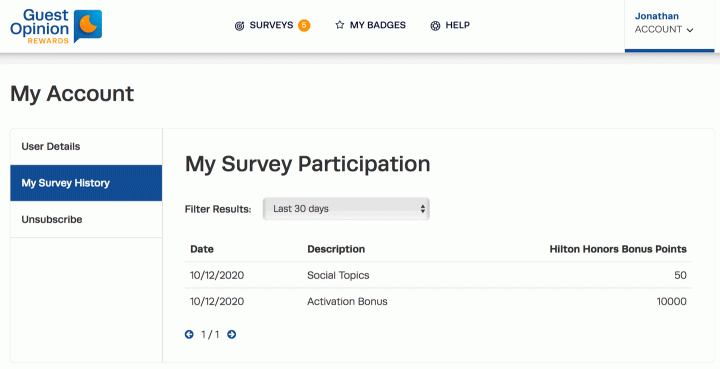The height and width of the screenshot is (369, 720).
Task: Click the target icon beside Surveys
Action: click(x=239, y=26)
